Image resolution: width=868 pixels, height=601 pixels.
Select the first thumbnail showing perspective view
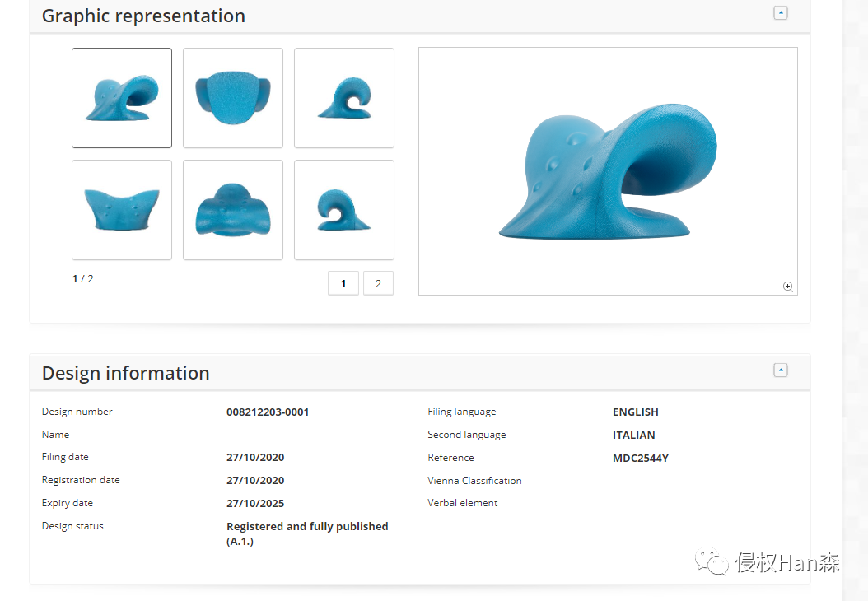click(x=122, y=98)
